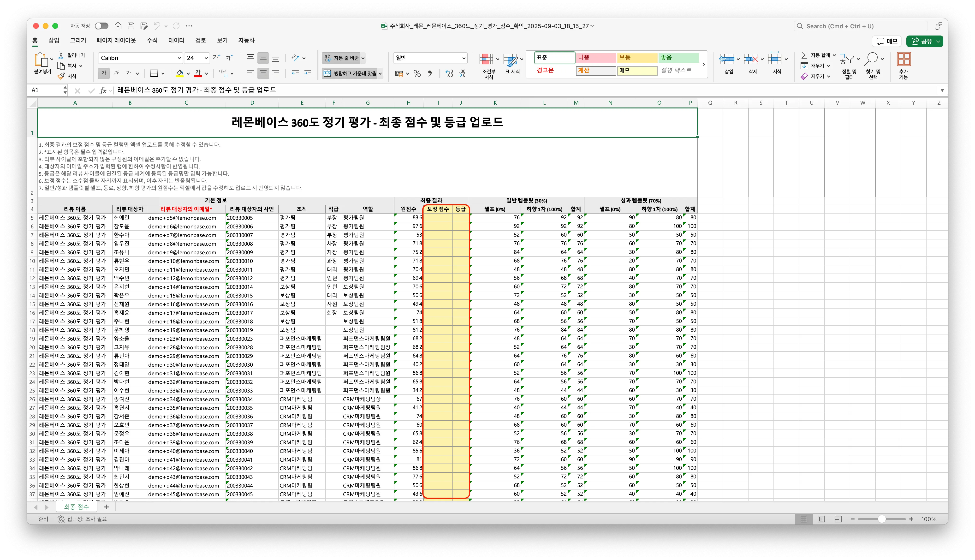Click the zoom slider handle
Image resolution: width=975 pixels, height=560 pixels.
pos(882,519)
